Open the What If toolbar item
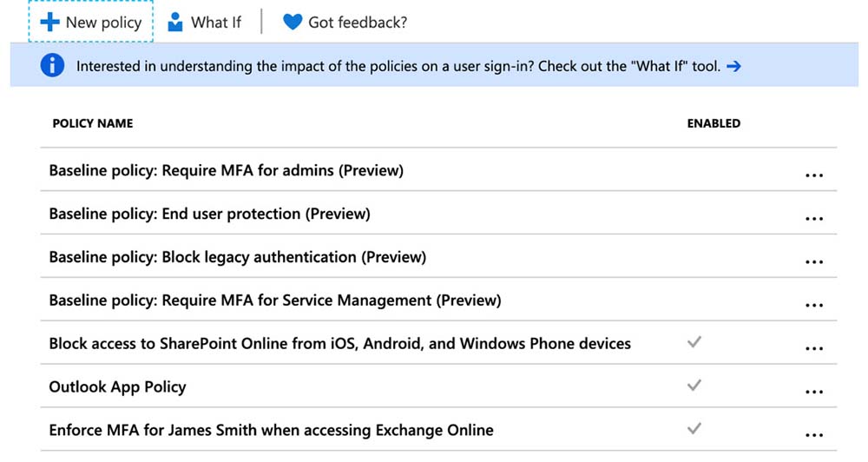Image resolution: width=868 pixels, height=462 pixels. click(215, 22)
